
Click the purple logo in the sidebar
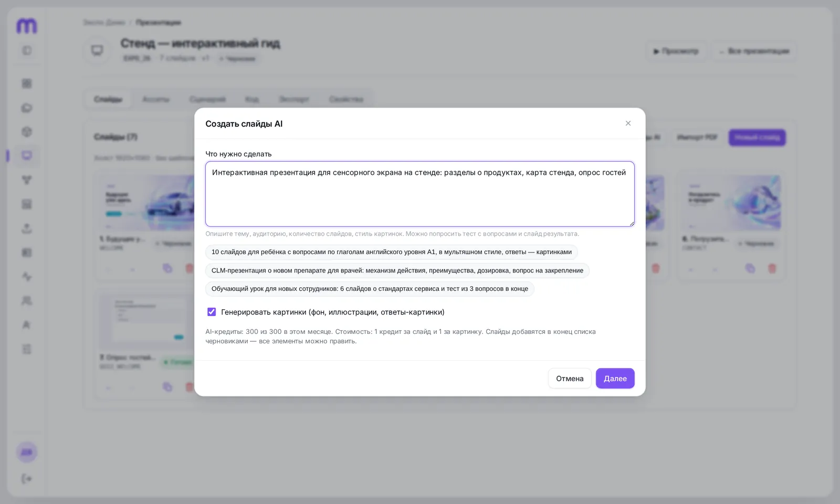point(27,26)
